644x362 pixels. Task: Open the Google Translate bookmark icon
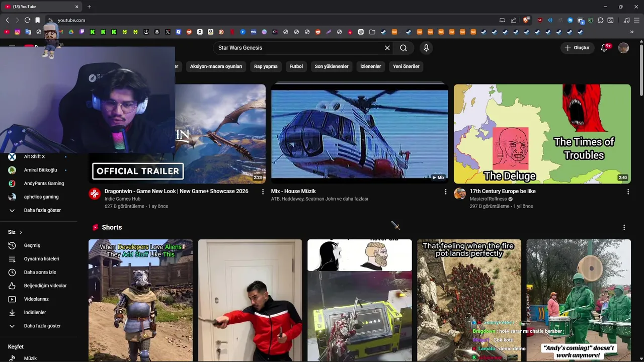pyautogui.click(x=28, y=32)
